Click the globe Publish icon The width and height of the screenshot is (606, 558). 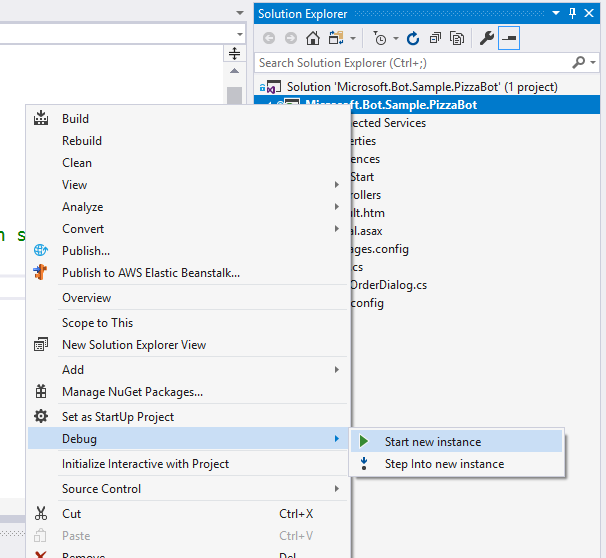pyautogui.click(x=41, y=250)
